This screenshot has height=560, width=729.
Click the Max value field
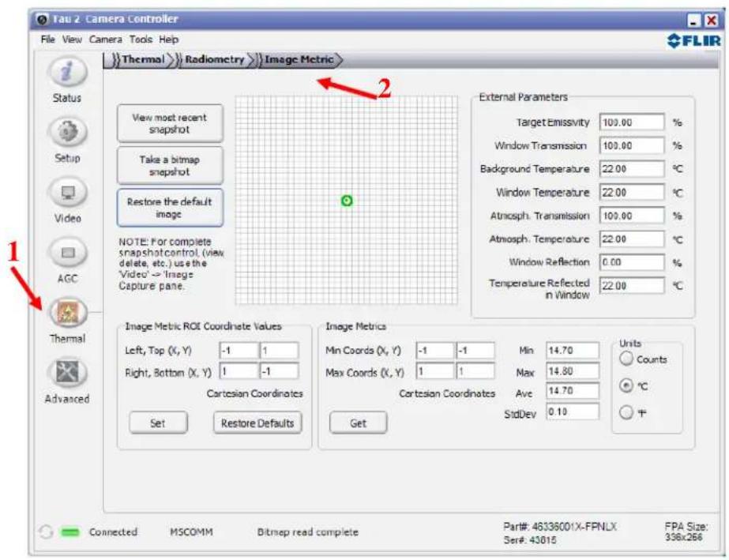573,371
